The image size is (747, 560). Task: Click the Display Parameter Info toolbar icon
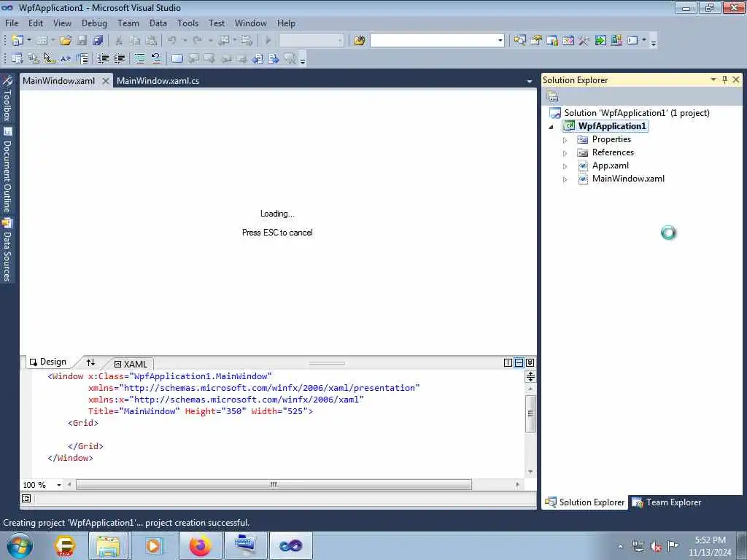(34, 58)
